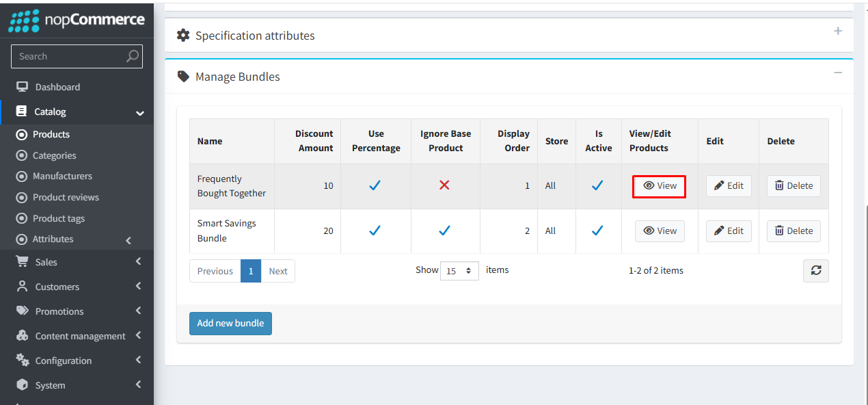868x405 pixels.
Task: Click Use Percentage checkmark for Smart Savings Bundle
Action: tap(375, 231)
